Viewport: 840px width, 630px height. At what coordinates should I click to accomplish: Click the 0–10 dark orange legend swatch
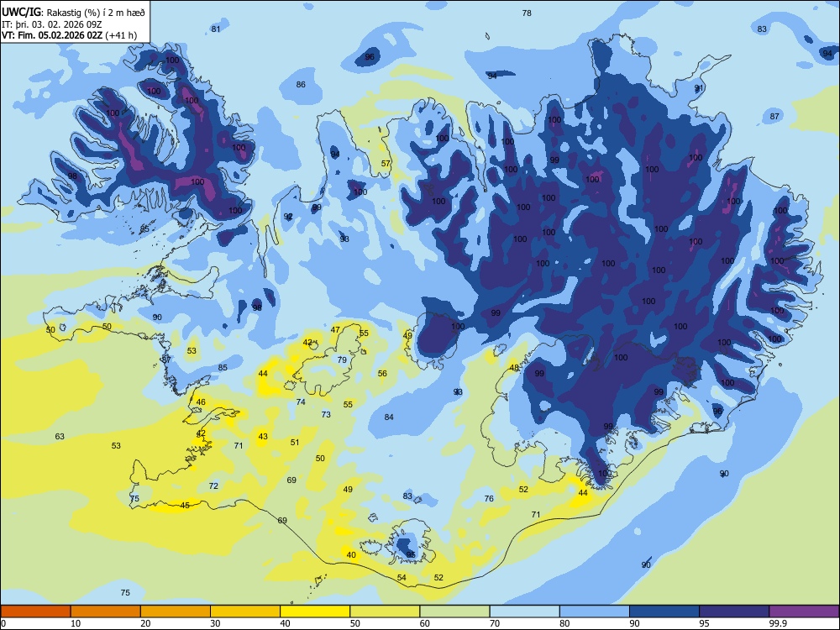pyautogui.click(x=35, y=612)
